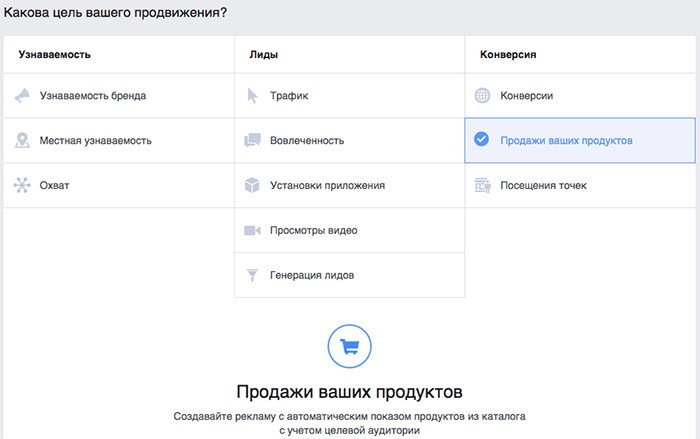
Task: Click the Охват snowflake-shaped reach icon
Action: coord(22,185)
